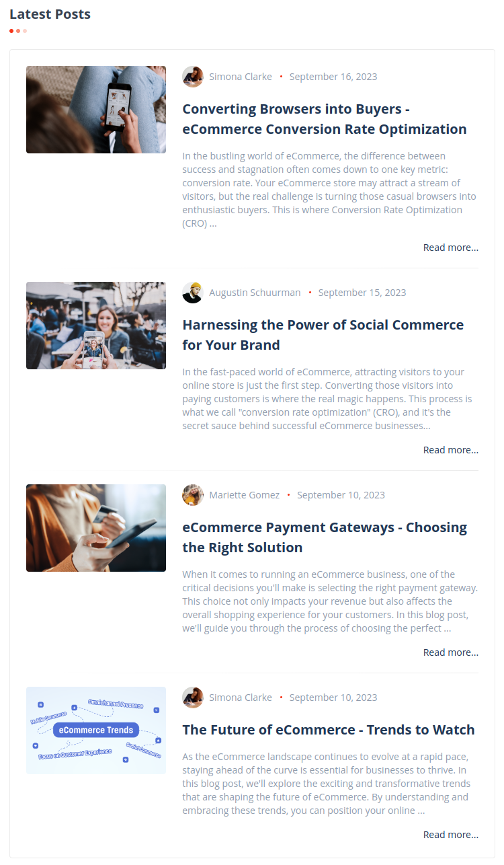This screenshot has width=504, height=865.
Task: Open the social commerce selfie thumbnail
Action: point(96,326)
